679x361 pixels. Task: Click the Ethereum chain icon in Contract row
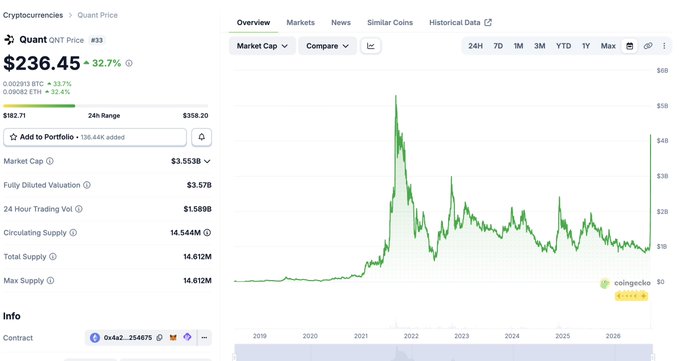pos(95,338)
